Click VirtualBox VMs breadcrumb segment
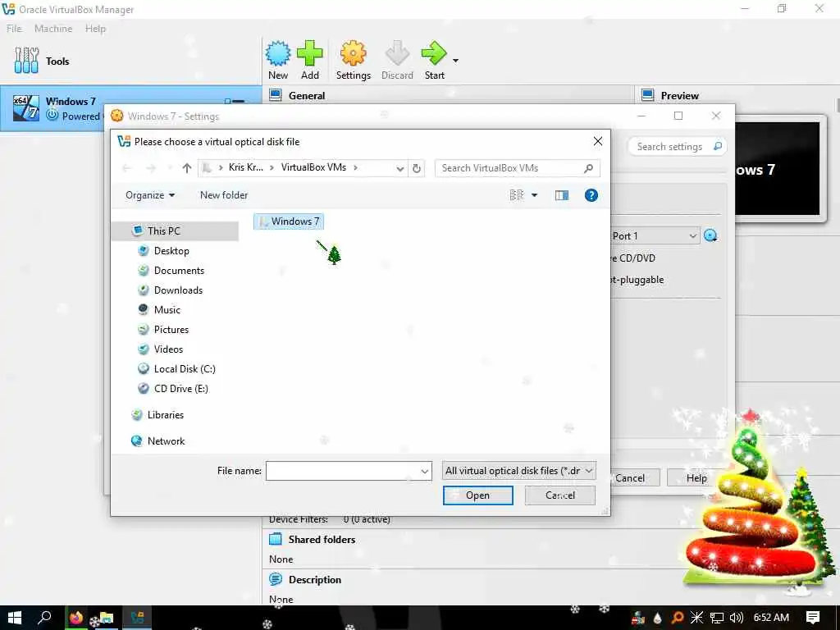 click(x=313, y=167)
